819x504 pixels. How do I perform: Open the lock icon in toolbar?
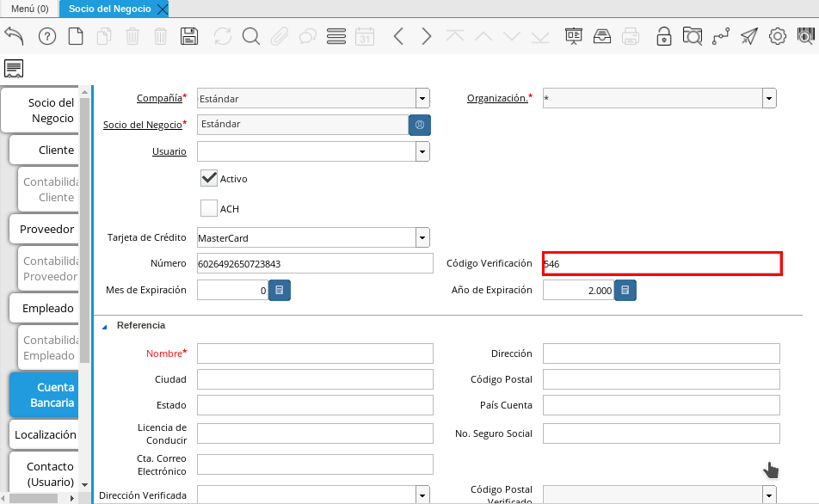663,36
